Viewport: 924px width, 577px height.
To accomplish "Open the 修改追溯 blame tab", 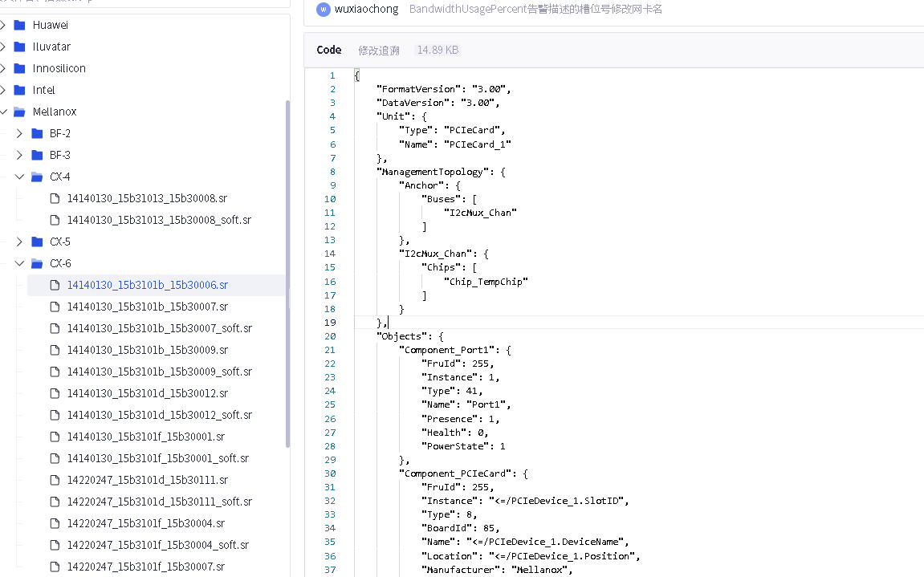I will point(379,51).
